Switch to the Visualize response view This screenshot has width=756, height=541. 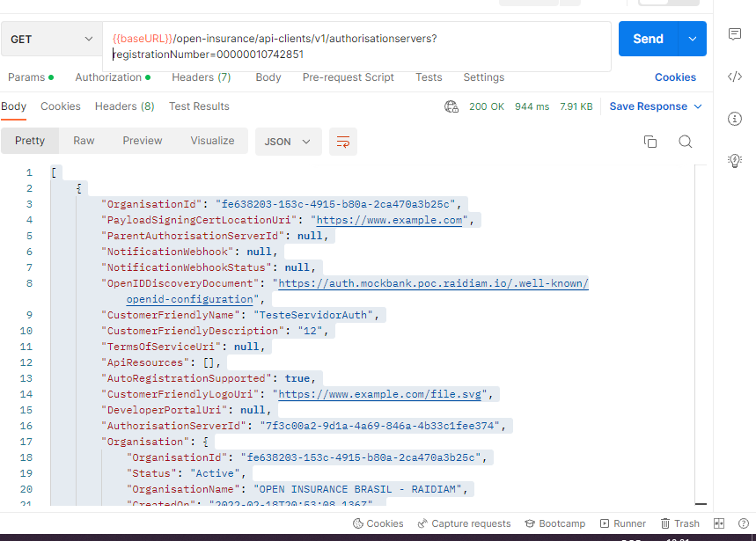coord(212,140)
